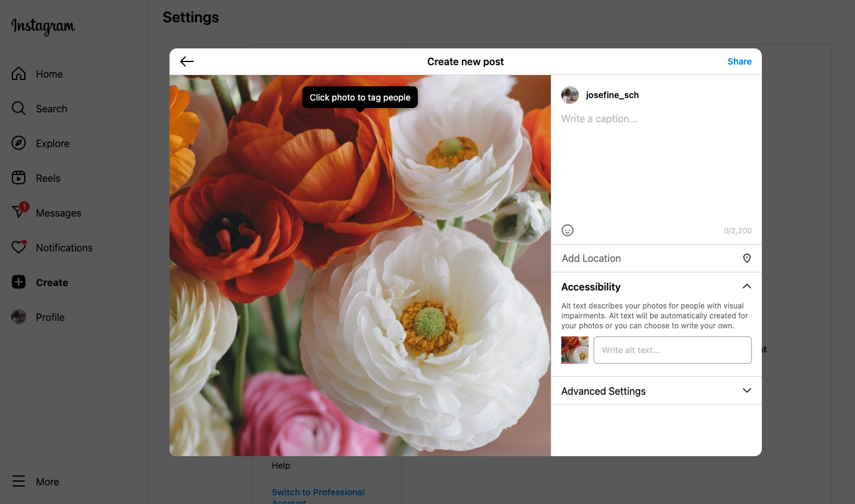Viewport: 855px width, 504px height.
Task: Open the More menu label
Action: [47, 482]
